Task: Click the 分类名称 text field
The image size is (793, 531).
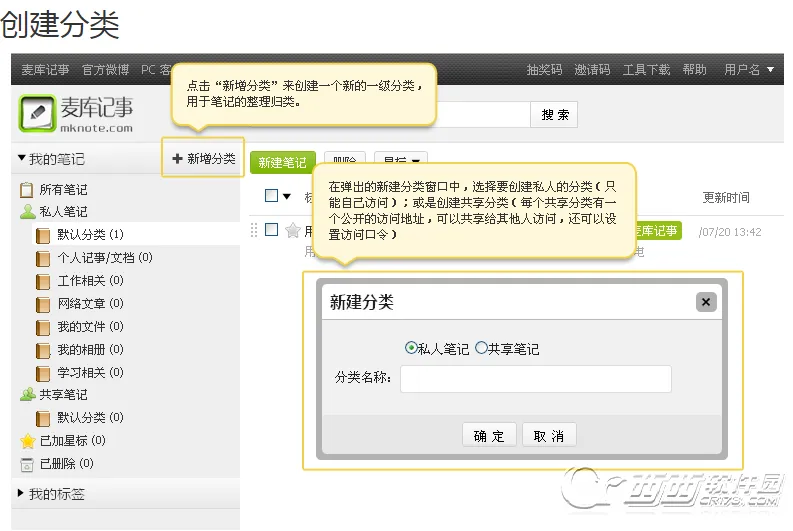Action: [535, 379]
